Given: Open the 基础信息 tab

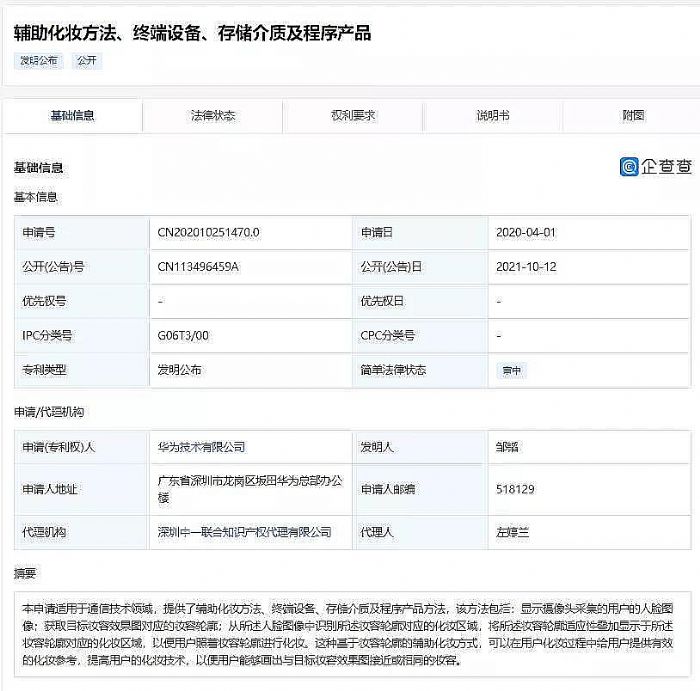Looking at the screenshot, I should pyautogui.click(x=72, y=116).
